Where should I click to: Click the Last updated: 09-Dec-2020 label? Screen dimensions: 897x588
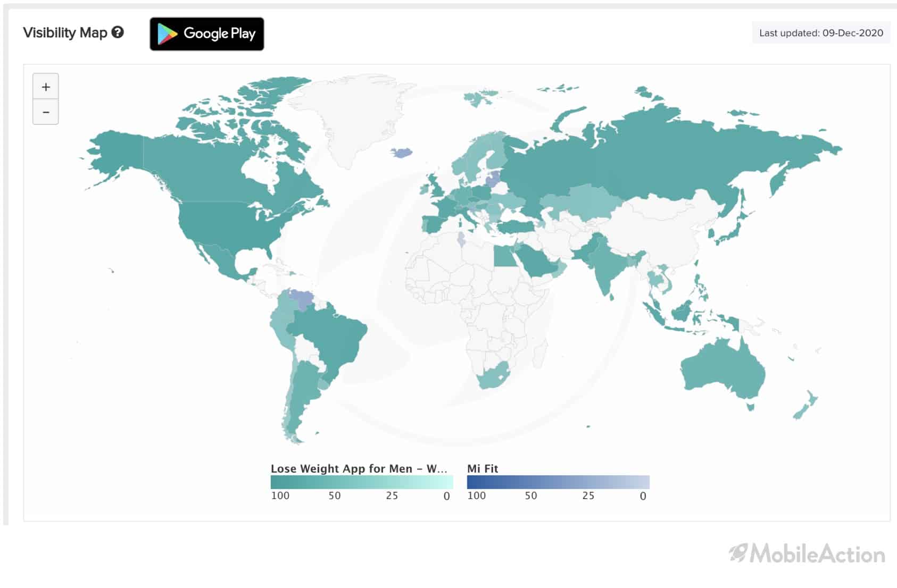[821, 33]
